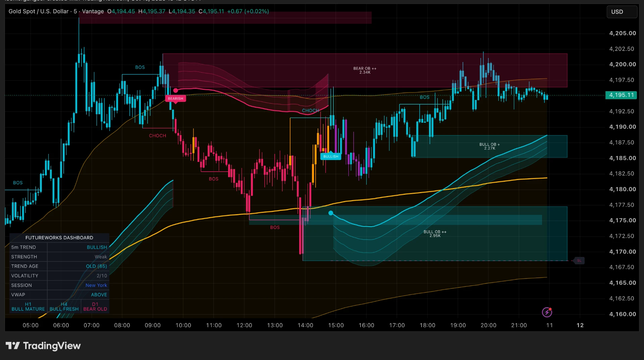Click the current price label 4,195.11

coord(621,95)
